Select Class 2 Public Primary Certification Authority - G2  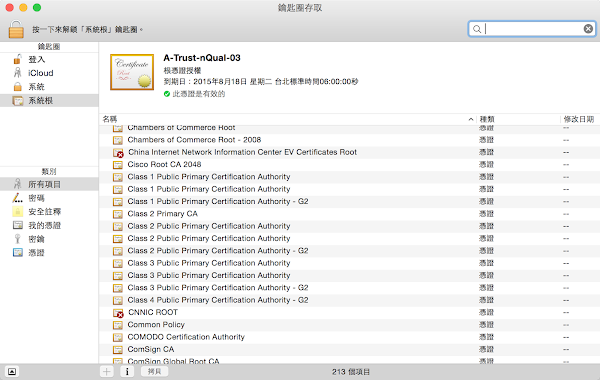349,251
